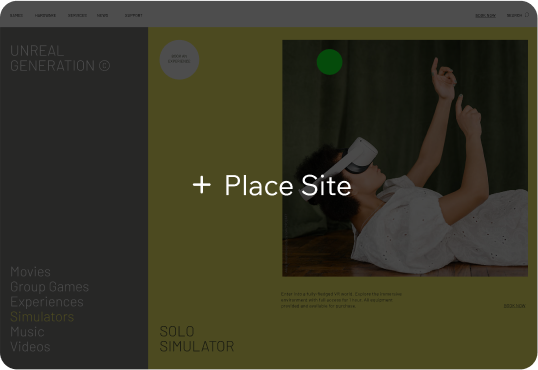The image size is (538, 370).
Task: Click the green circle on photo
Action: point(329,62)
